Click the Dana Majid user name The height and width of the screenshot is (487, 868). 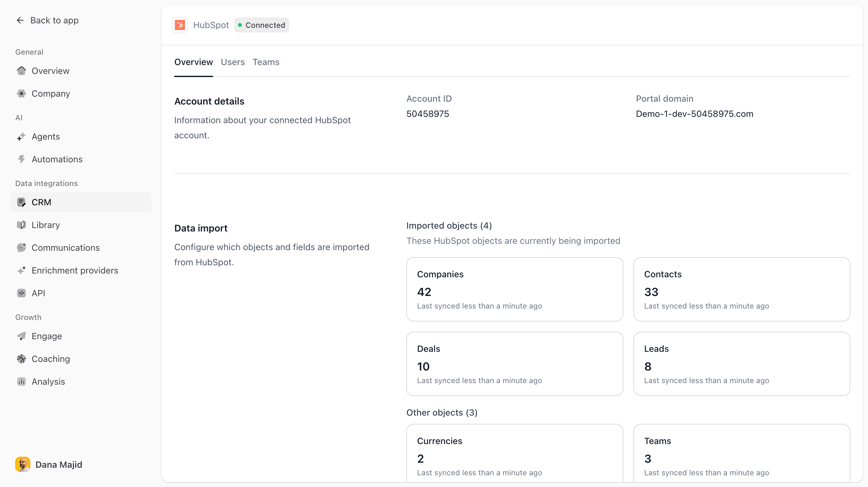(x=59, y=464)
